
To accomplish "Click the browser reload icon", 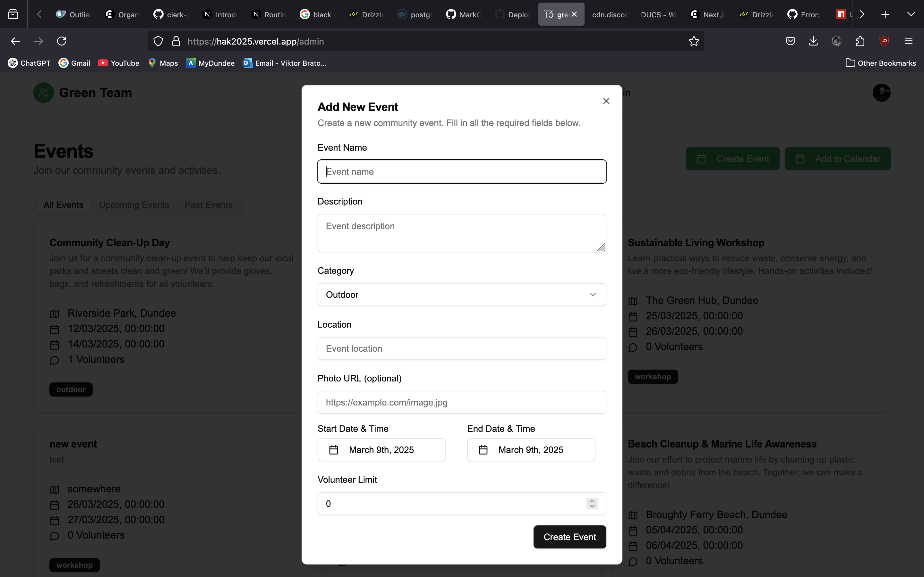I will click(62, 41).
